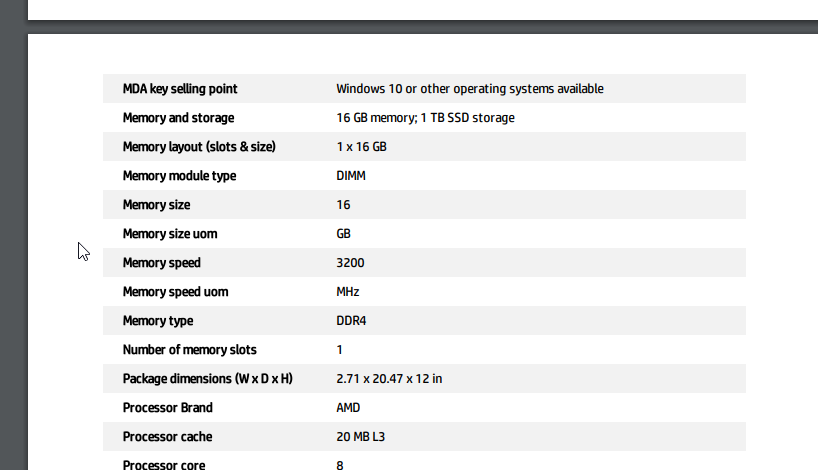Click the 'AMD' value
Image resolution: width=818 pixels, height=470 pixels.
[x=348, y=408]
